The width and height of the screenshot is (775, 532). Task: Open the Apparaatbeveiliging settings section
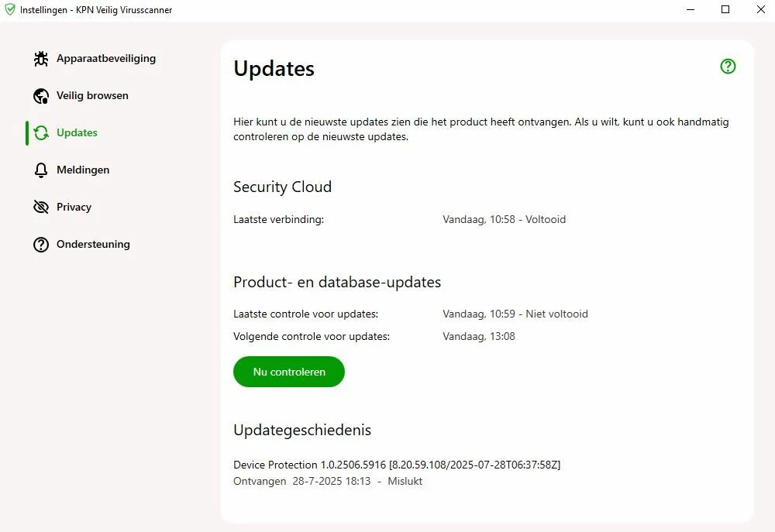(x=105, y=59)
